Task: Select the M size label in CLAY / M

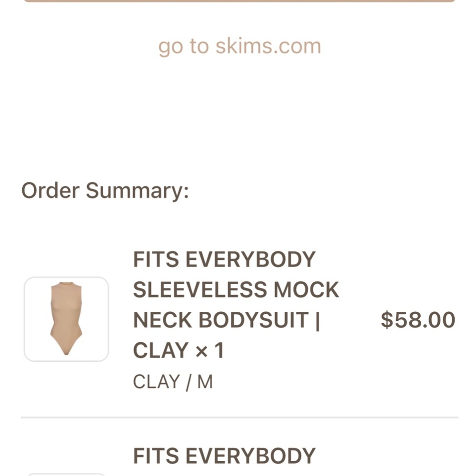Action: [x=206, y=381]
